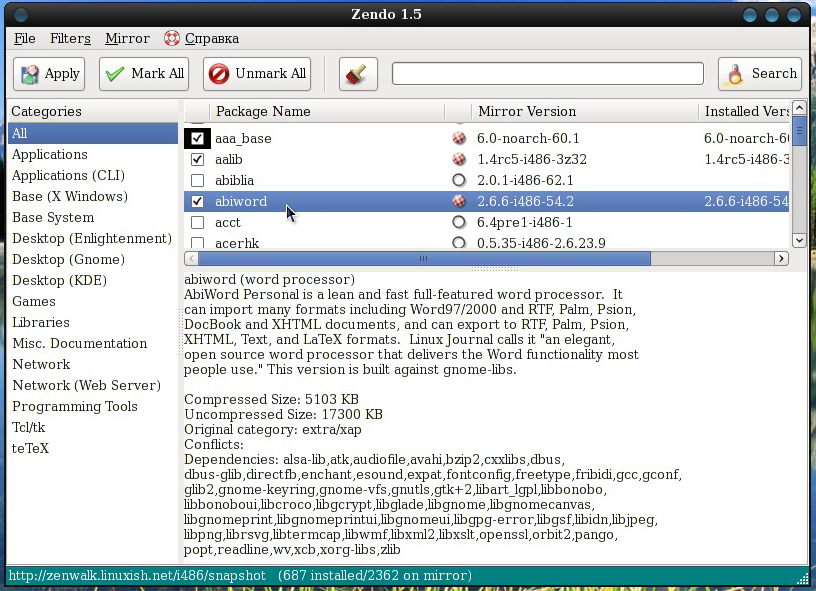
Task: Uncheck the abiword package checkbox
Action: (197, 201)
